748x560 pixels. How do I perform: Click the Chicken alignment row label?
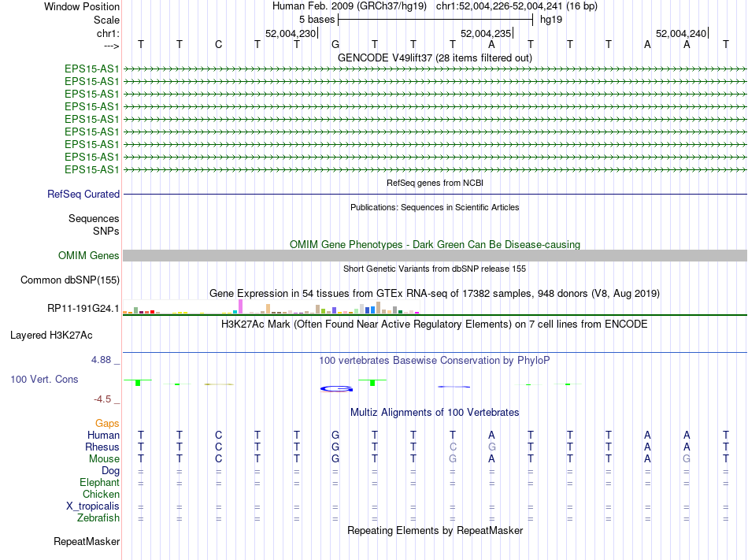coord(101,494)
